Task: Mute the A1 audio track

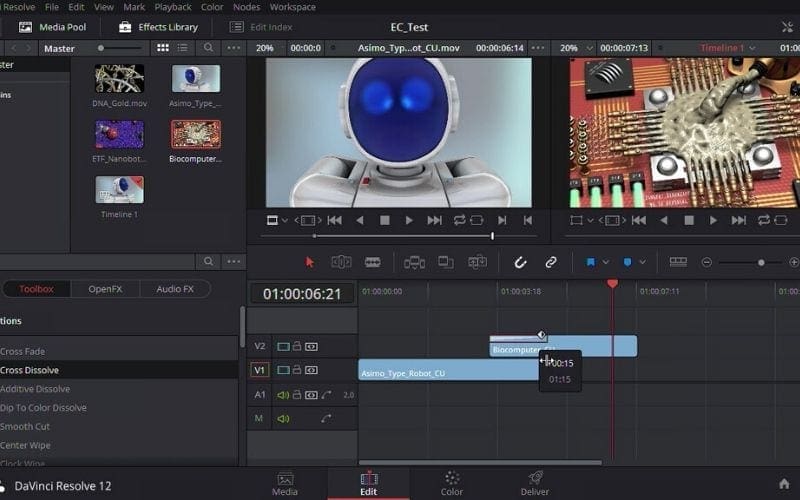Action: 283,395
